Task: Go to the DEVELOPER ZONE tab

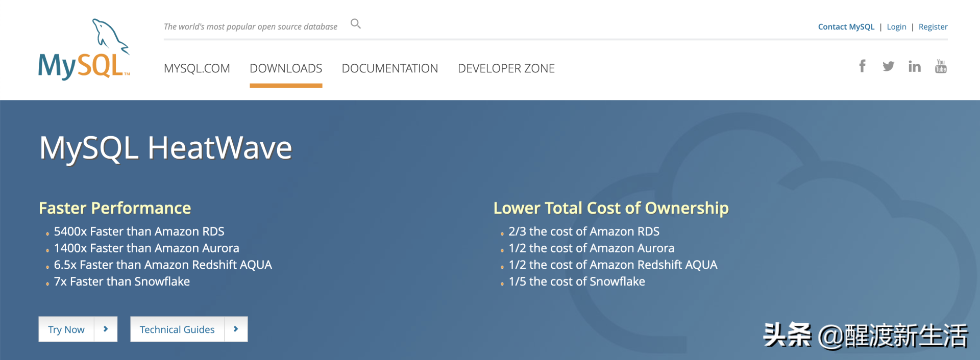Action: [506, 68]
